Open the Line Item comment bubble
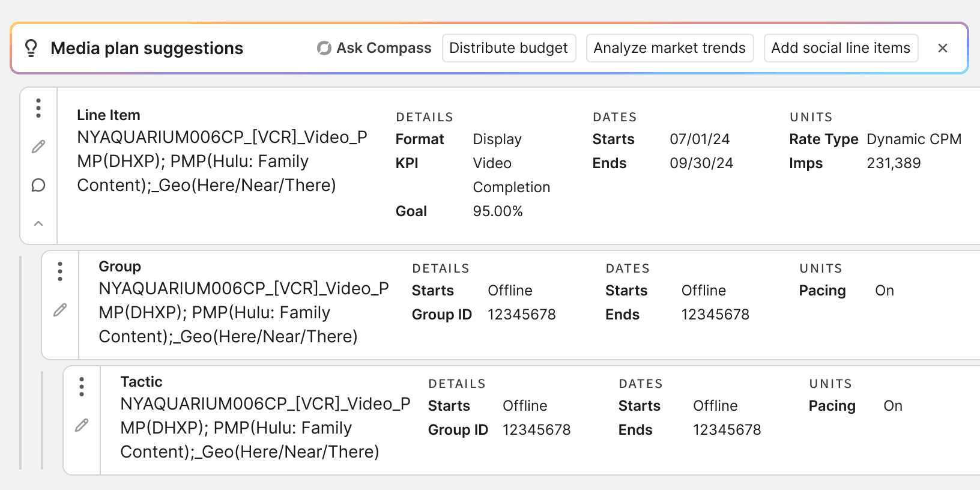Image resolution: width=980 pixels, height=490 pixels. (38, 185)
